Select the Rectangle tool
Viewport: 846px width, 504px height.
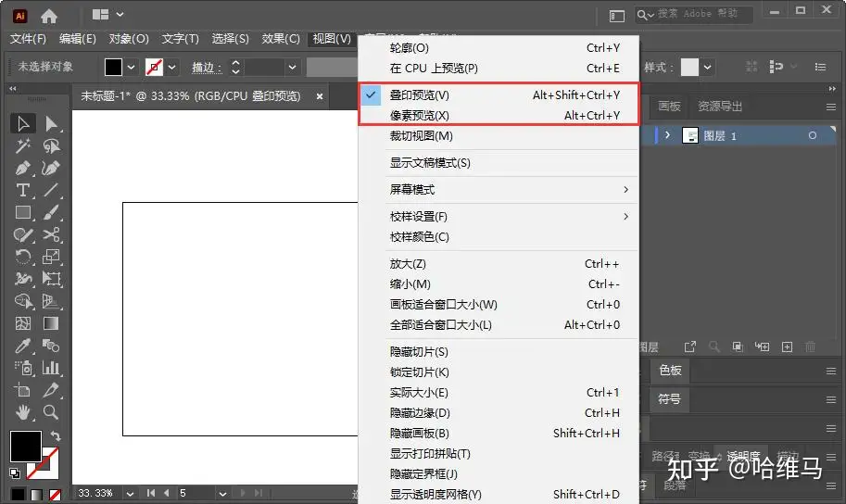click(x=22, y=212)
